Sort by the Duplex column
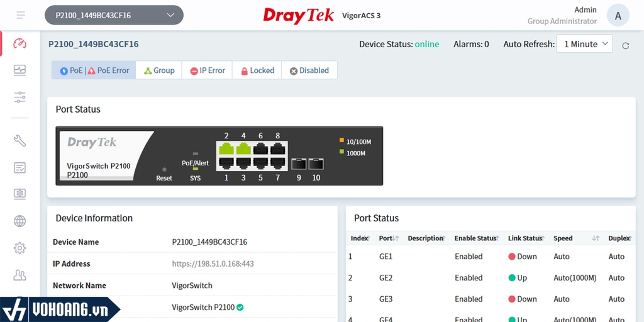The image size is (644, 322). pos(621,238)
